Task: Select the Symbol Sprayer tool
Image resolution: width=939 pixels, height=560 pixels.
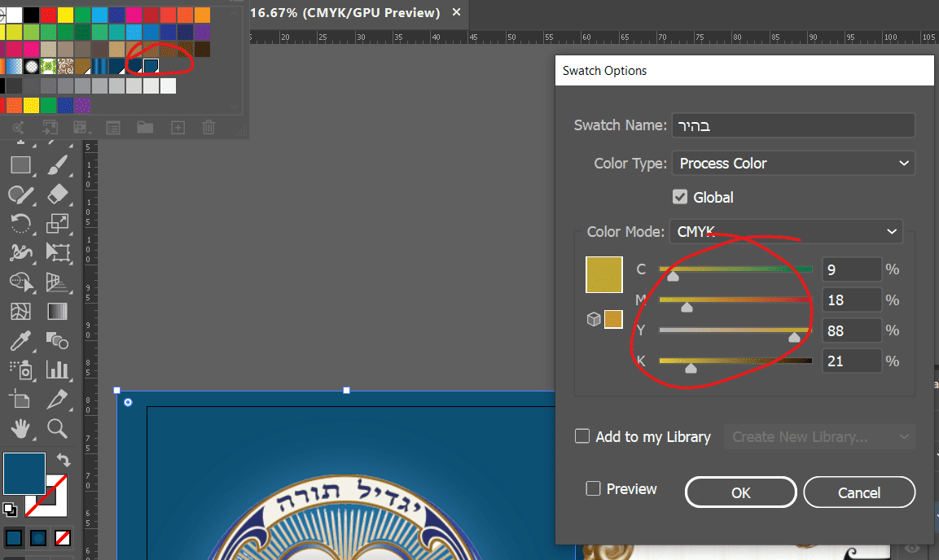Action: click(21, 370)
